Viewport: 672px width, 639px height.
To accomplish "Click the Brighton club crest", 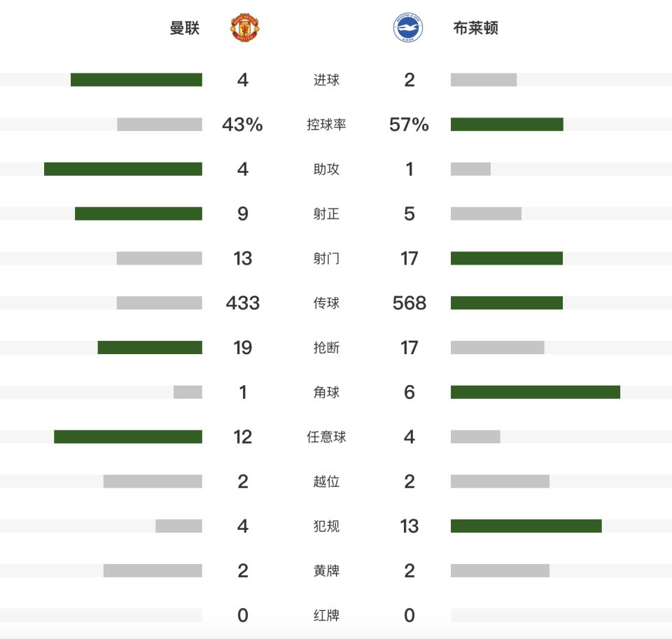I will tap(407, 29).
